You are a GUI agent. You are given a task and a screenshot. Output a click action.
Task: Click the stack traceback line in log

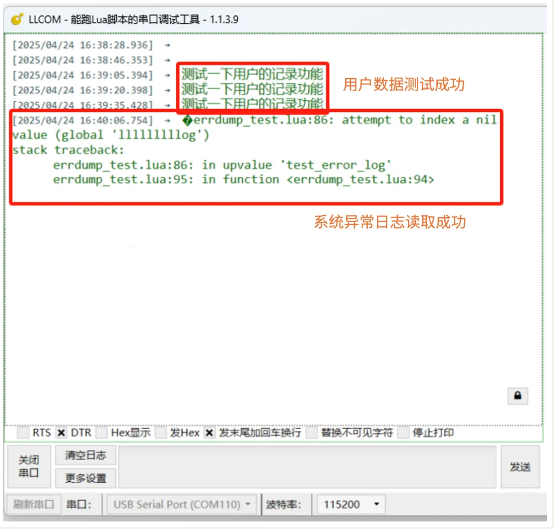click(x=68, y=150)
